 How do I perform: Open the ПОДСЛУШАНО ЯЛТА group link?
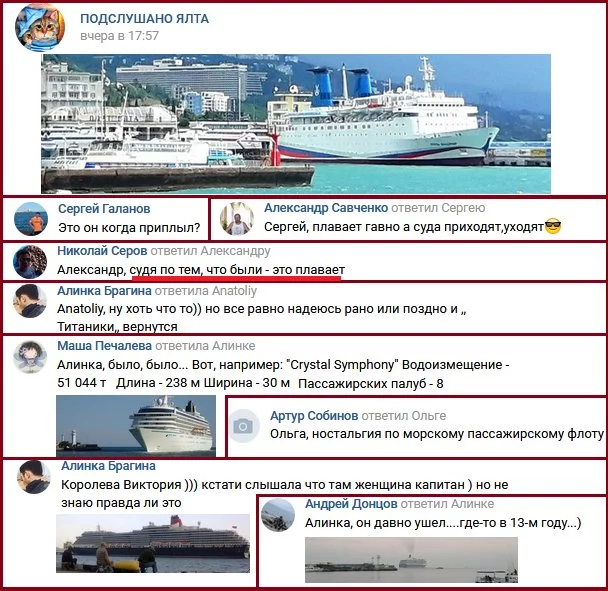[144, 19]
